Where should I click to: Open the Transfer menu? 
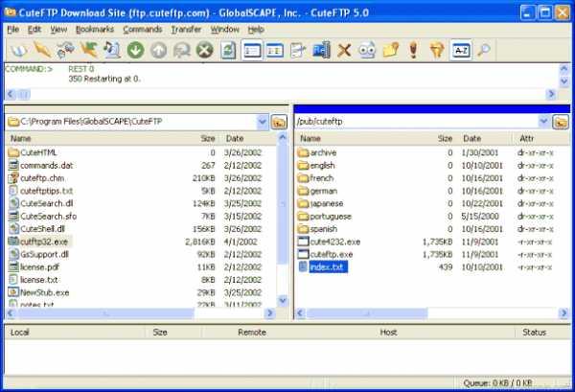[x=186, y=30]
